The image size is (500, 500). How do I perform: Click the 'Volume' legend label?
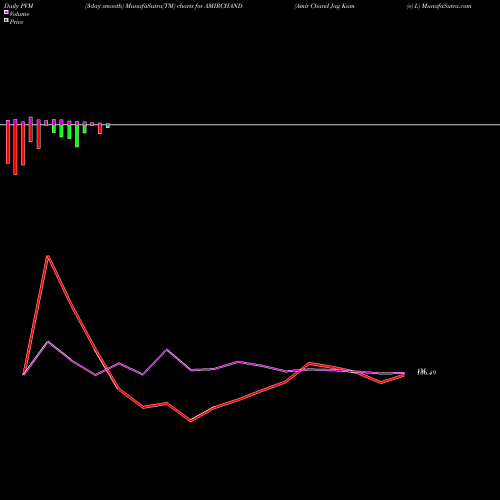coord(19,14)
